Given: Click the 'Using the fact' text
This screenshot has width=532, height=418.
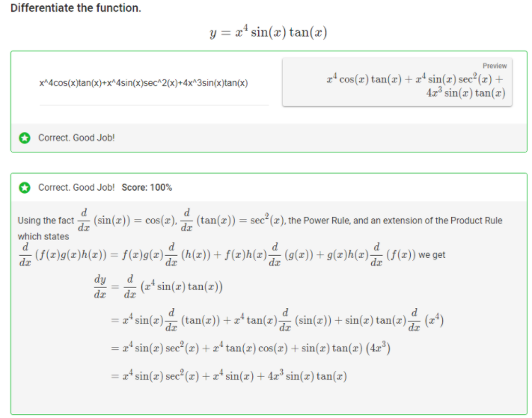Looking at the screenshot, I should [46, 221].
